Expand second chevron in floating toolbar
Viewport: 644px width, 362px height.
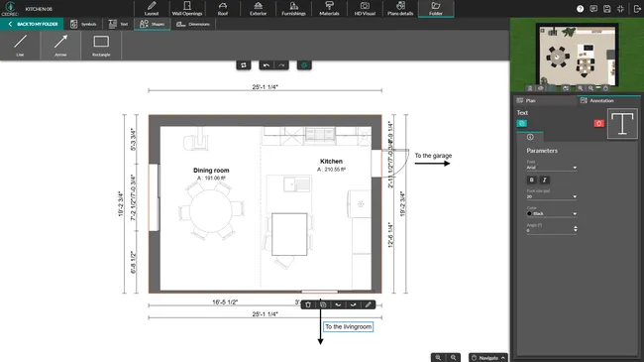[x=354, y=304]
